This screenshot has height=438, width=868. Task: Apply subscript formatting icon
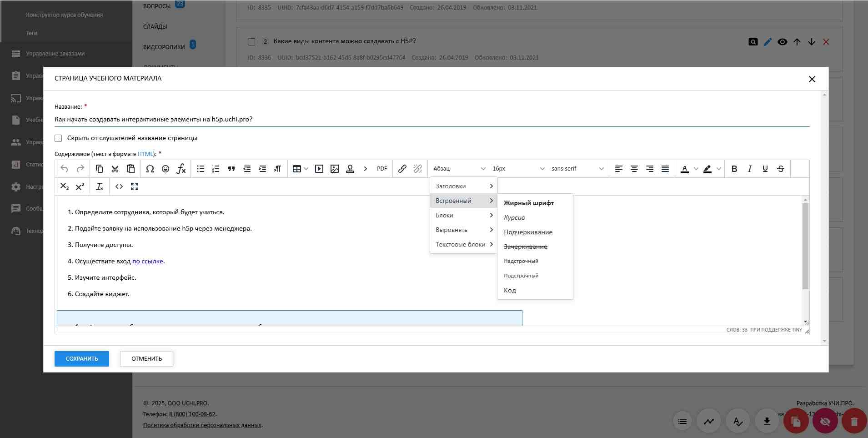(x=65, y=186)
